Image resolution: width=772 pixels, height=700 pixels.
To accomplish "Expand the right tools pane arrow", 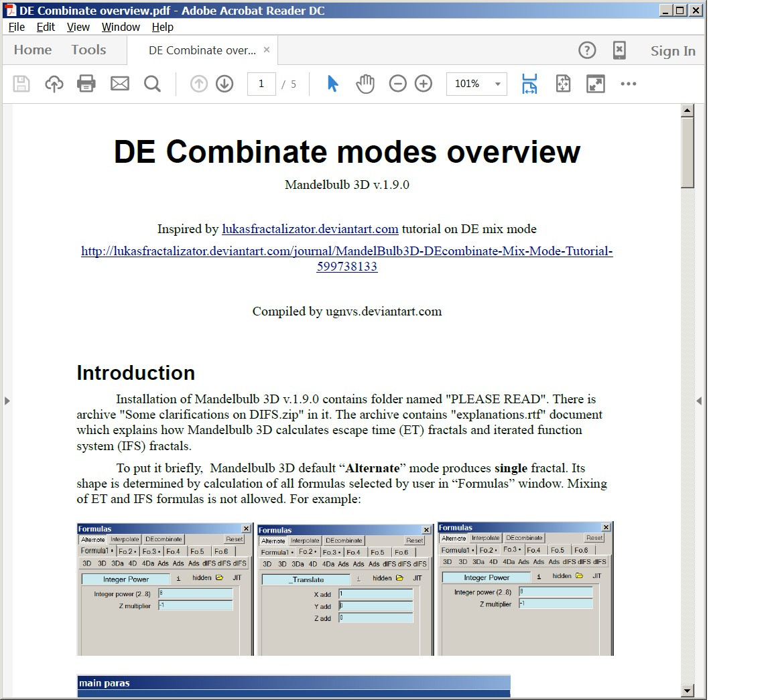I will click(x=699, y=401).
